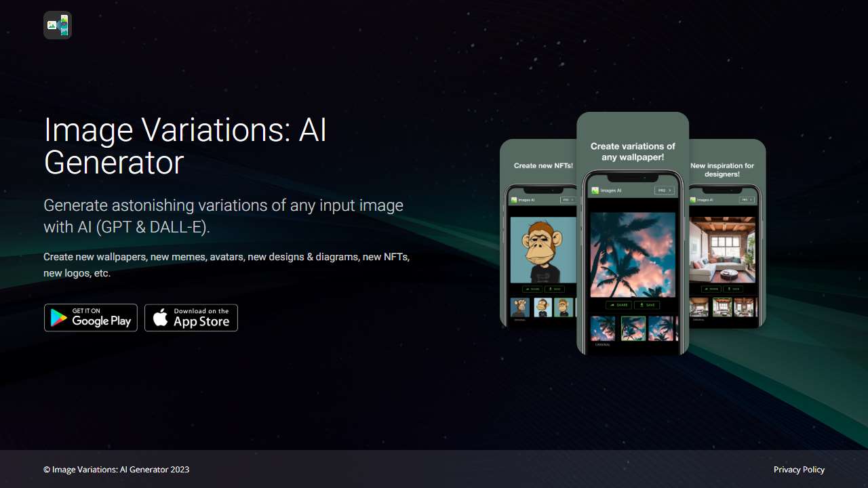Select the first ape avatar thumbnail
This screenshot has width=868, height=488.
(519, 308)
